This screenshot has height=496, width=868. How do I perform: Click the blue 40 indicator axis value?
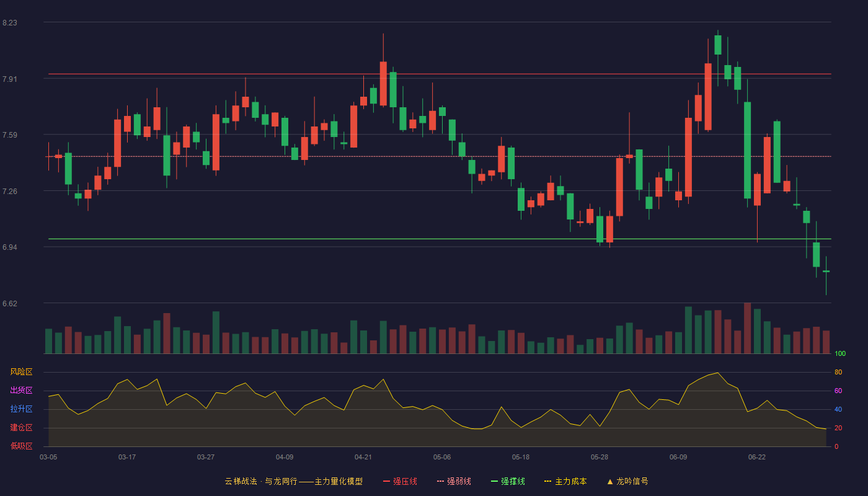click(838, 410)
